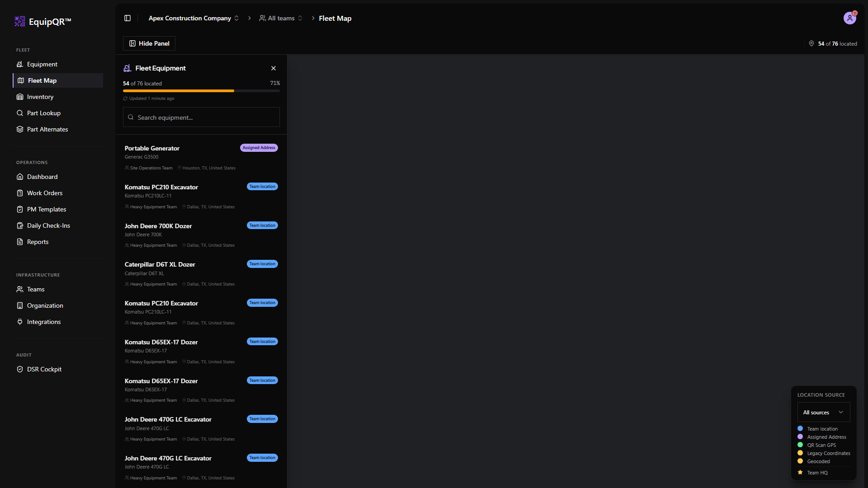This screenshot has height=488, width=868.
Task: Click the DSR Cockpit shield icon
Action: tap(20, 369)
